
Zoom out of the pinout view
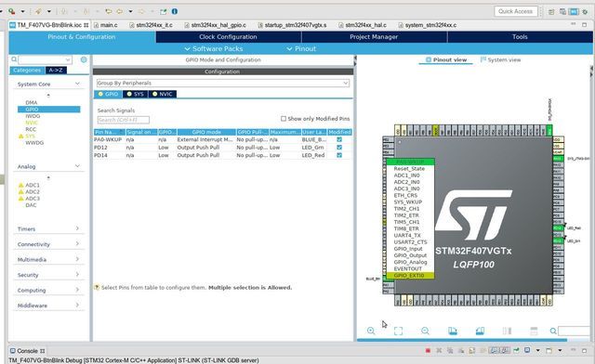(425, 331)
